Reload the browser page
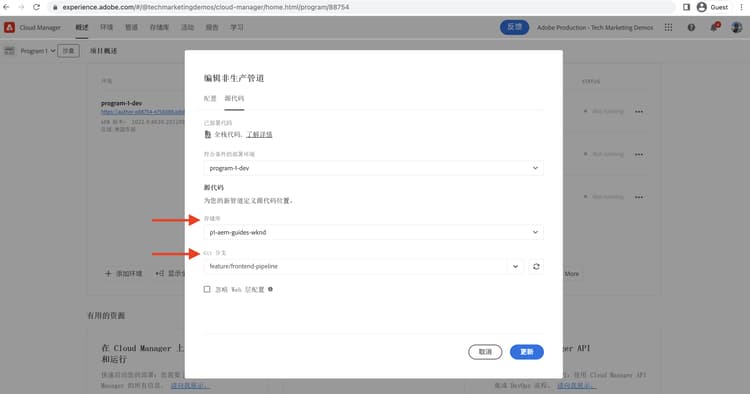This screenshot has height=394, width=750. coord(36,7)
